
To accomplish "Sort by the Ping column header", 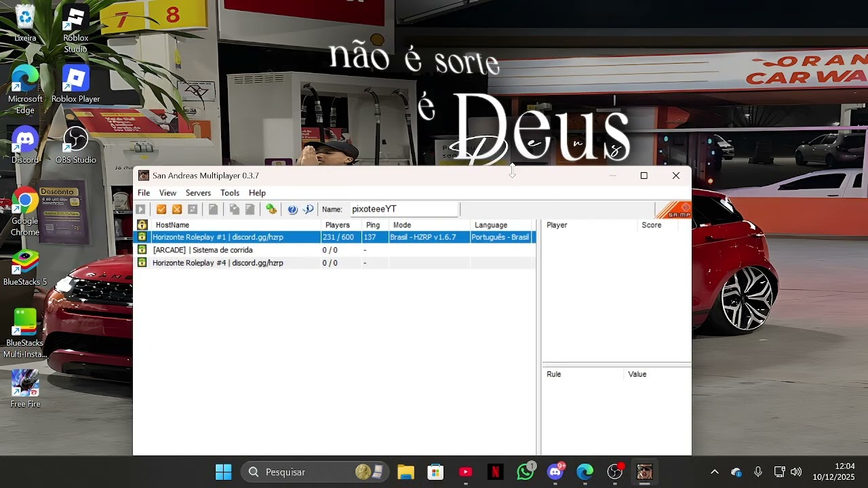I will point(375,225).
